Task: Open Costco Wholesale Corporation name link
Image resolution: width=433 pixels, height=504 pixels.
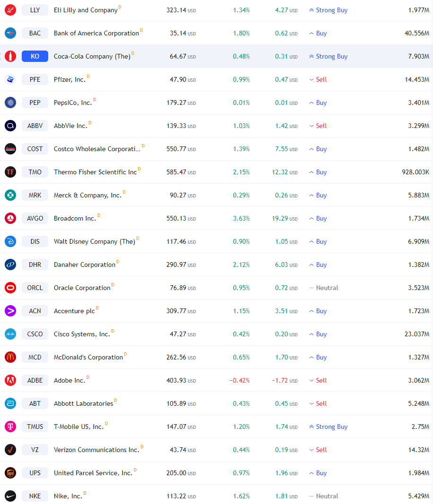Action: click(x=97, y=149)
